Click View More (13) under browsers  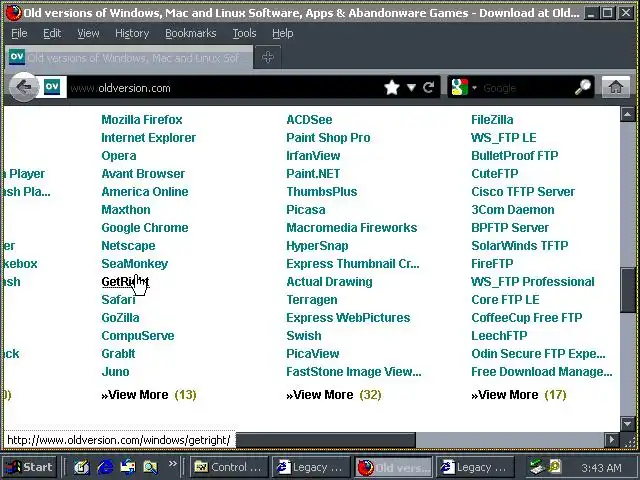click(149, 395)
